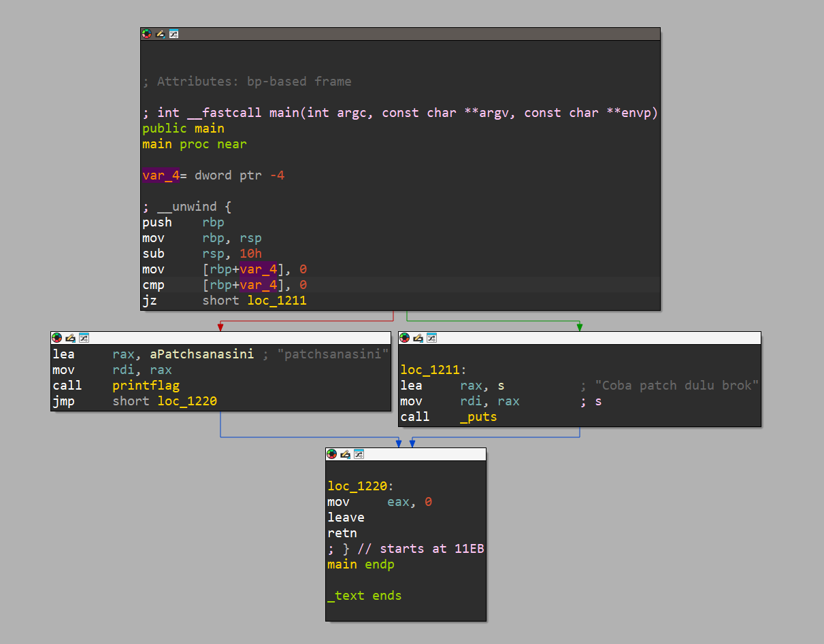Click the pencil edit icon on main block
This screenshot has width=824, height=644.
160,33
